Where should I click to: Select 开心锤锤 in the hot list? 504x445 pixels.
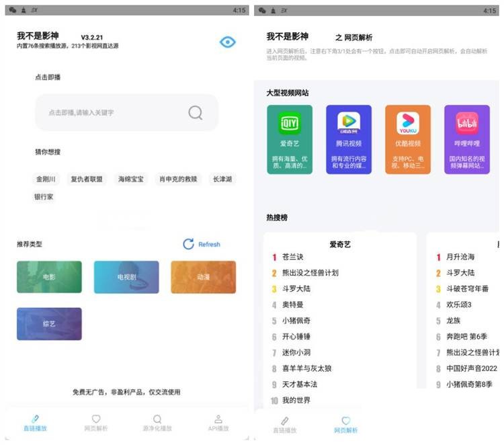coord(296,337)
